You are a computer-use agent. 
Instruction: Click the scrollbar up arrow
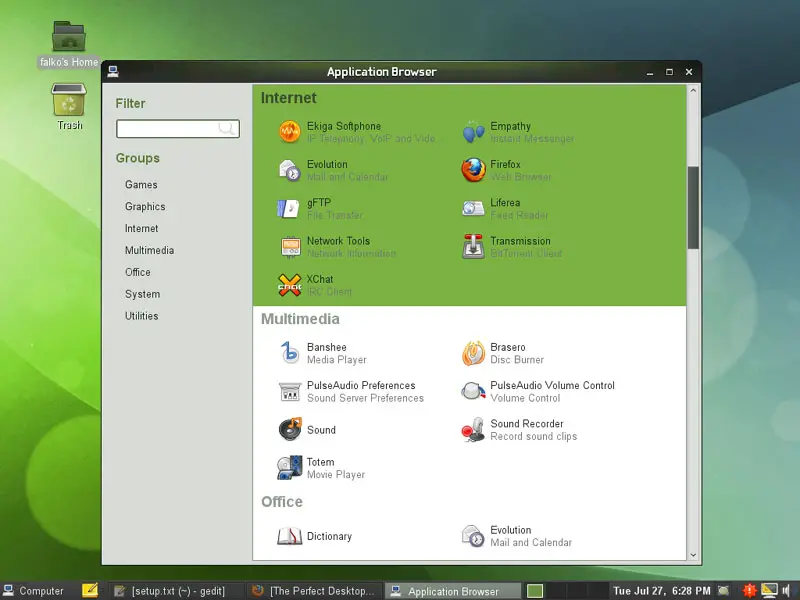693,91
